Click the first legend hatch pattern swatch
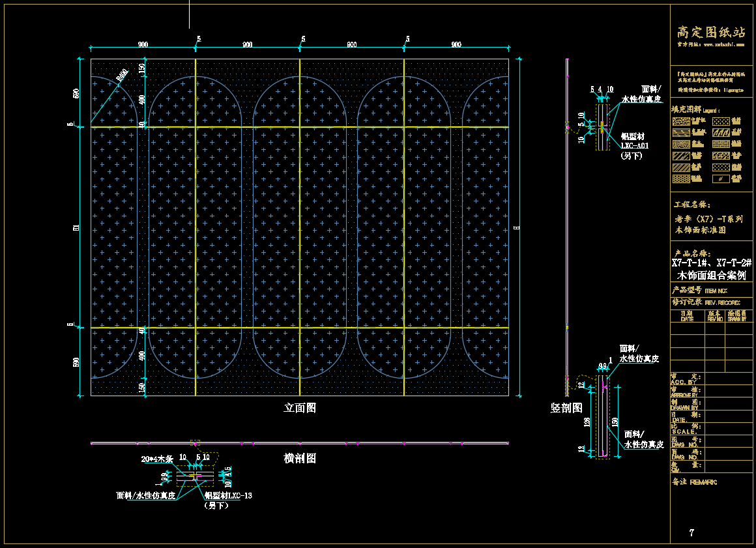The image size is (756, 548). tap(682, 121)
